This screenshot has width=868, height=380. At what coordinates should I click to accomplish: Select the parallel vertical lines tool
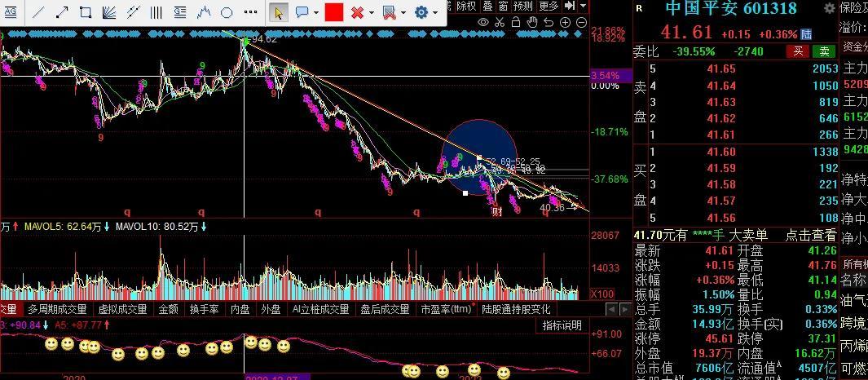(x=156, y=12)
